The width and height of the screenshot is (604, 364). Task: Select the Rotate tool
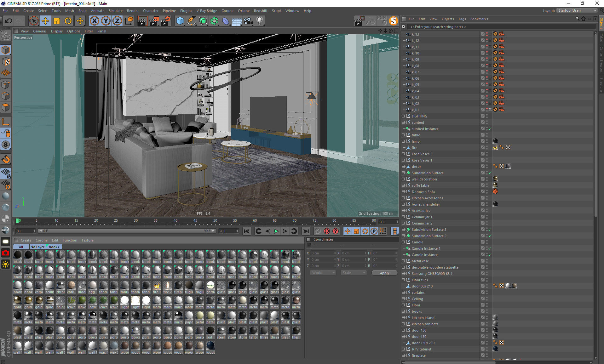(68, 21)
